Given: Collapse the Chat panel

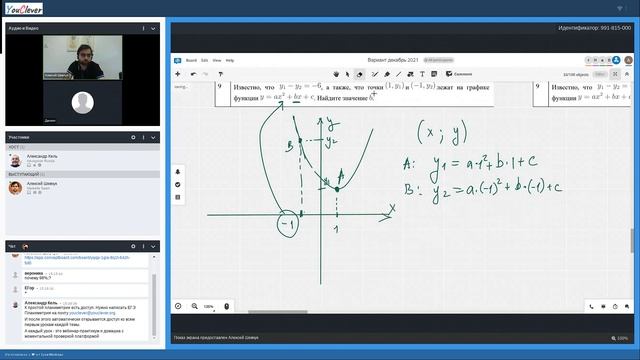Looking at the screenshot, I should tap(153, 247).
